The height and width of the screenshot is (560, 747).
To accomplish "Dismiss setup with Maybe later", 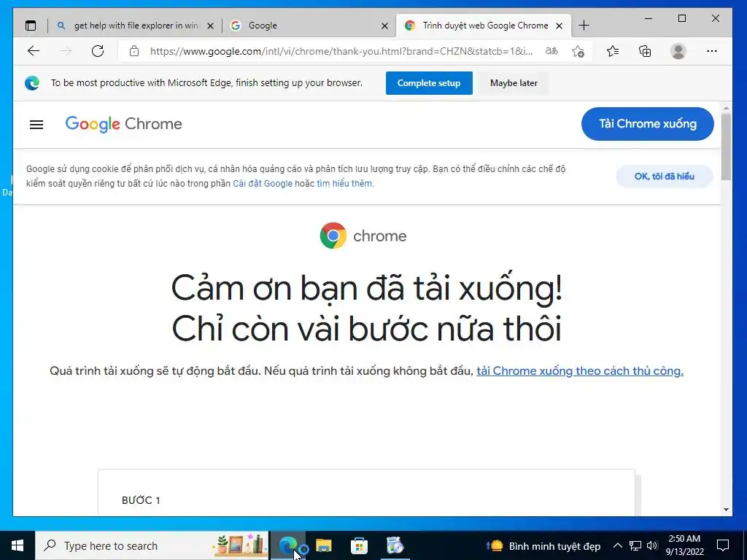I will (514, 83).
